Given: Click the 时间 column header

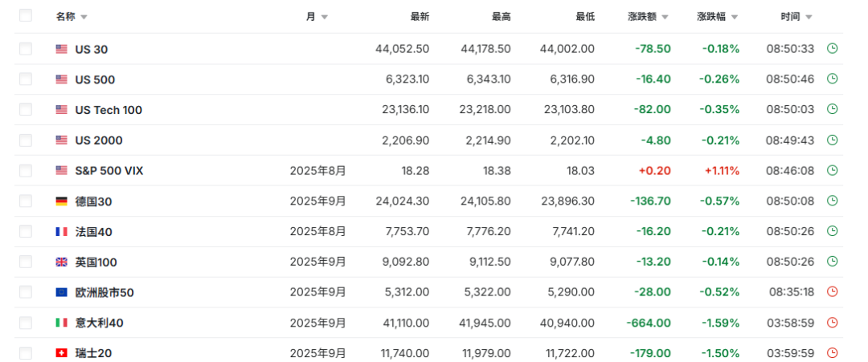Looking at the screenshot, I should tap(790, 17).
